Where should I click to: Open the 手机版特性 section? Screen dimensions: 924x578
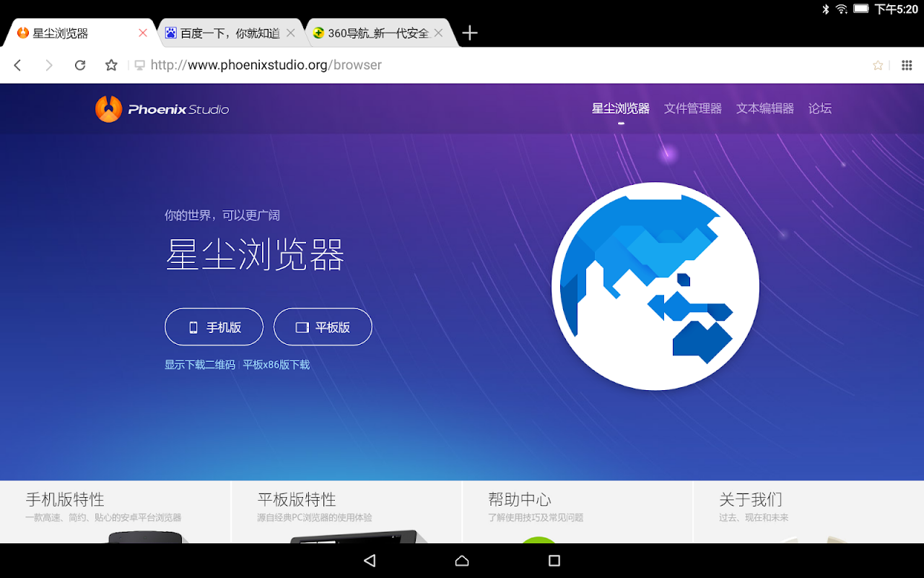click(115, 512)
